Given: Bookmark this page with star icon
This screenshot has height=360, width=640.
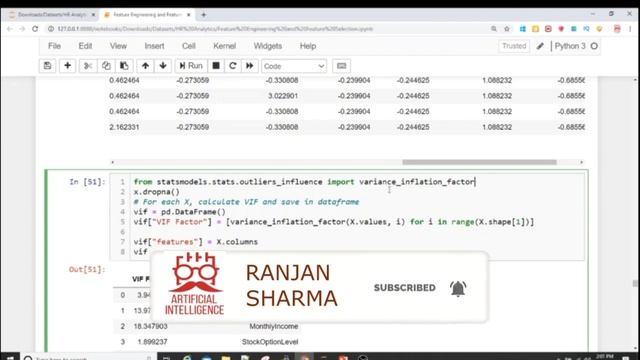Looking at the screenshot, I should (507, 29).
